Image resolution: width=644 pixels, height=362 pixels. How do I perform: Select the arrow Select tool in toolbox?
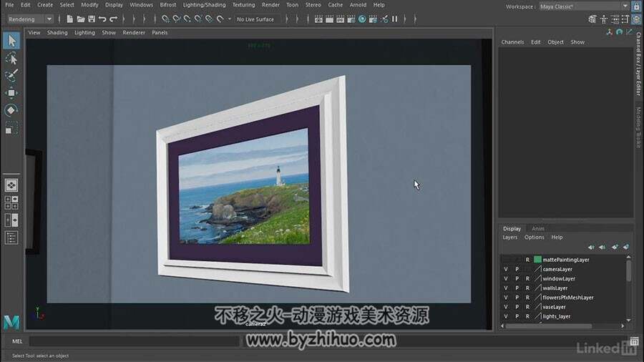click(11, 41)
